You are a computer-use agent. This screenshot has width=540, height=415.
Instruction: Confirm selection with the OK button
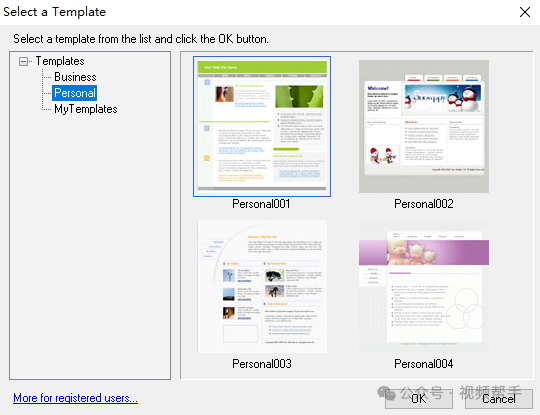click(x=419, y=399)
